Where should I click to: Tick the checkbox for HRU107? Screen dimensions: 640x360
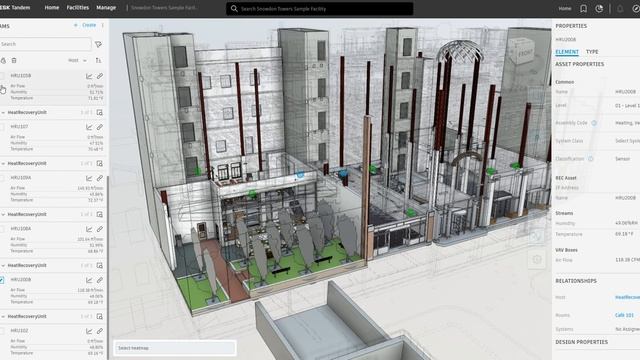pos(2,127)
